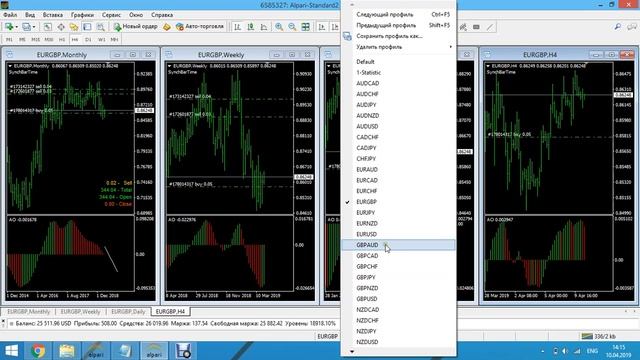Open Chrome from the taskbar

pyautogui.click(x=38, y=351)
